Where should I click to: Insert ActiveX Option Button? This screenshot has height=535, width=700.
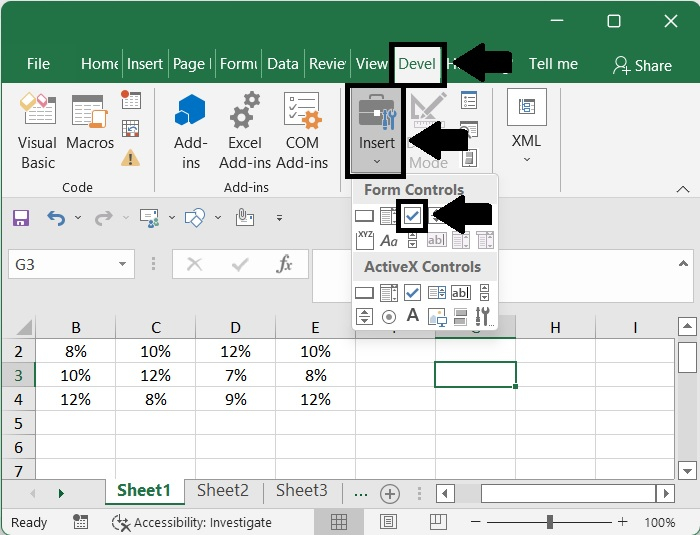click(x=389, y=317)
